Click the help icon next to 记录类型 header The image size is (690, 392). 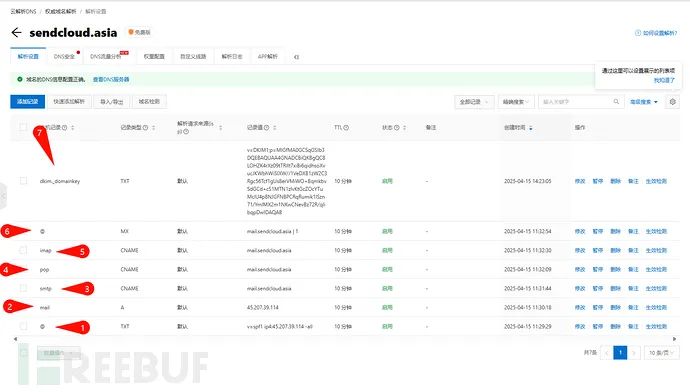click(x=145, y=128)
